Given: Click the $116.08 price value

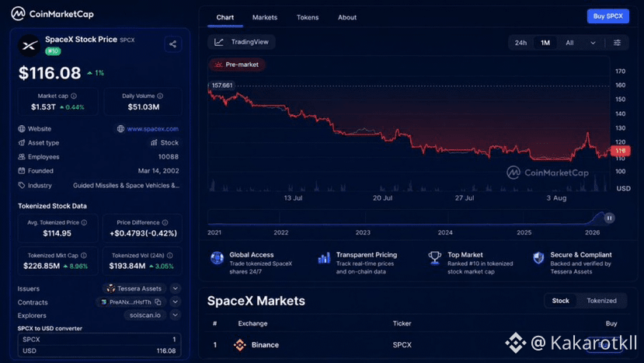Looking at the screenshot, I should pyautogui.click(x=50, y=73).
